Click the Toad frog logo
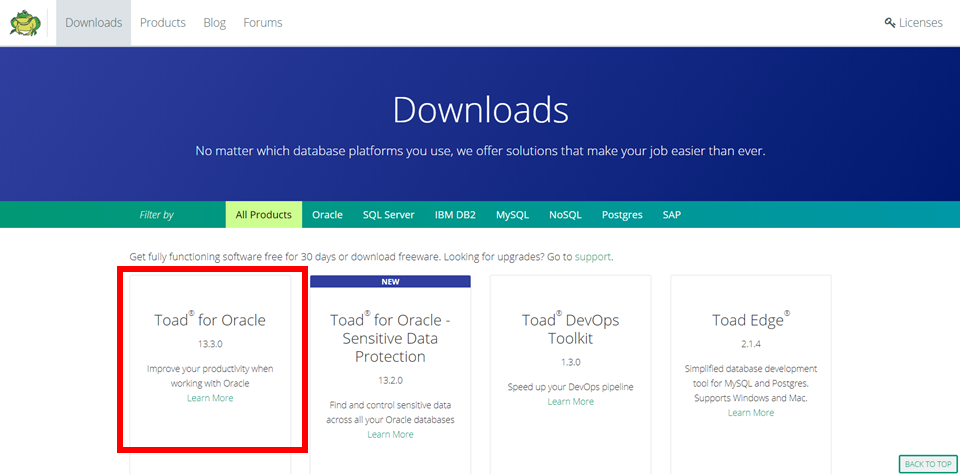 click(x=25, y=23)
